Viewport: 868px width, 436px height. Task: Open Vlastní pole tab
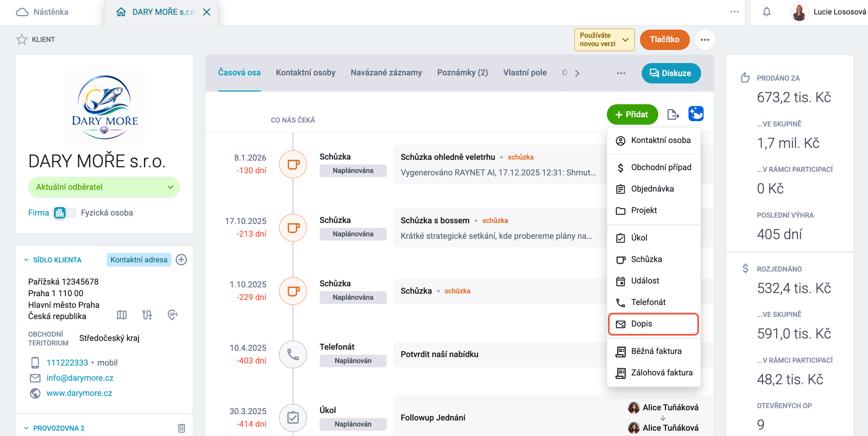(525, 73)
